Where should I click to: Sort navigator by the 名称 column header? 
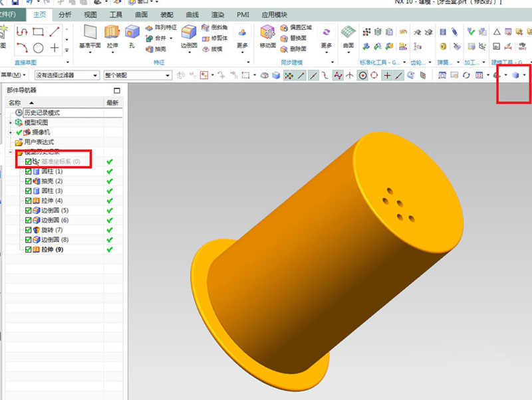(x=55, y=103)
